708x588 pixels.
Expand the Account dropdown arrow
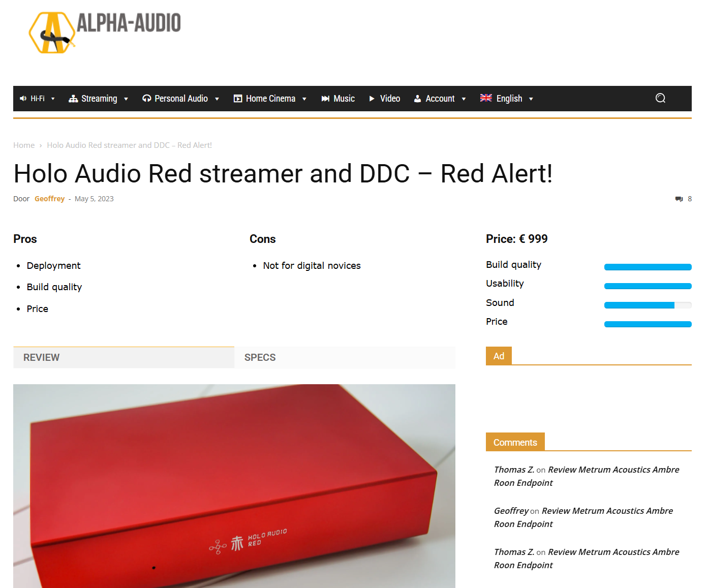coord(464,99)
